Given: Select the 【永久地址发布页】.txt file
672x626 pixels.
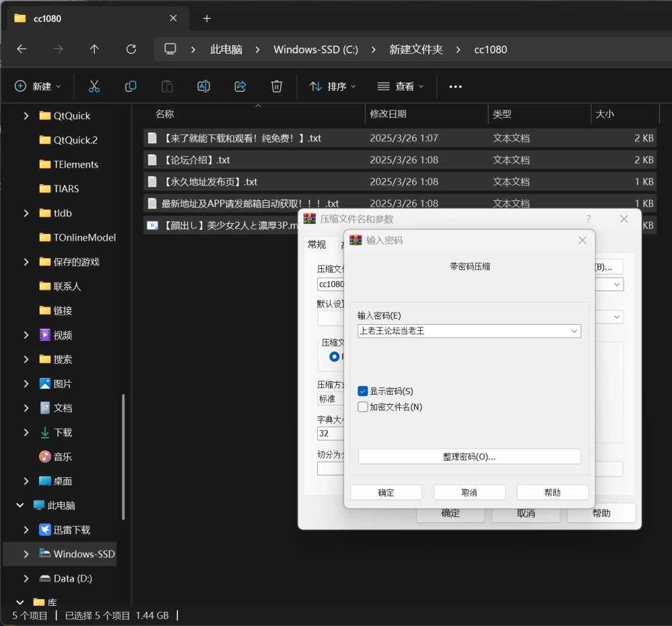Looking at the screenshot, I should pyautogui.click(x=399, y=182).
